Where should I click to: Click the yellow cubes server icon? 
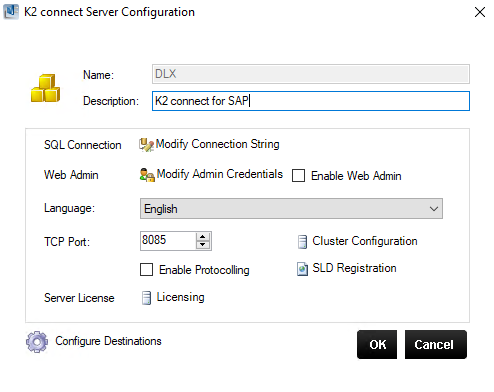(x=45, y=88)
